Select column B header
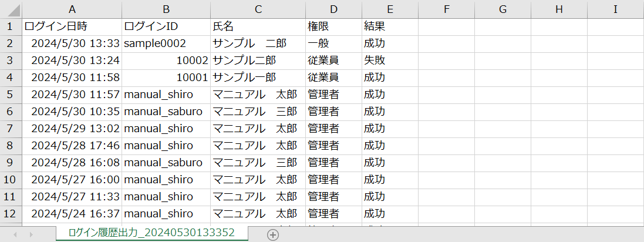Viewport: 644px width, 242px height. [166, 9]
